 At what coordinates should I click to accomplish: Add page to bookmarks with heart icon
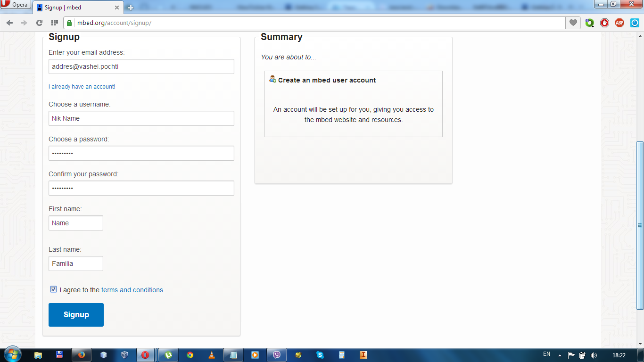(573, 23)
